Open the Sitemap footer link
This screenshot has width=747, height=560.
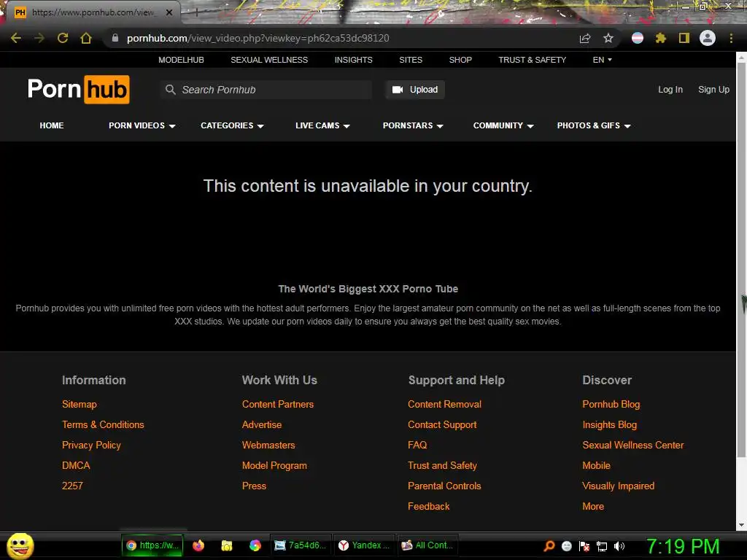(79, 404)
